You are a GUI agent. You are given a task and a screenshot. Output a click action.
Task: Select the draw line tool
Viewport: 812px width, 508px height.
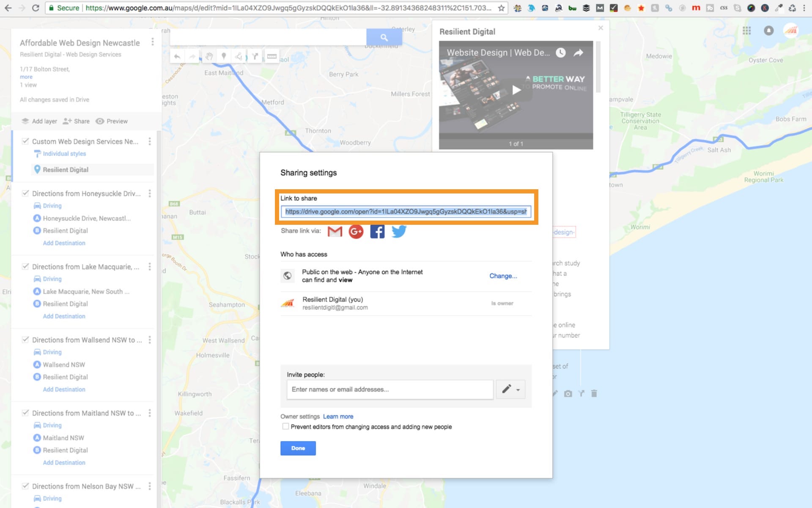click(x=239, y=56)
